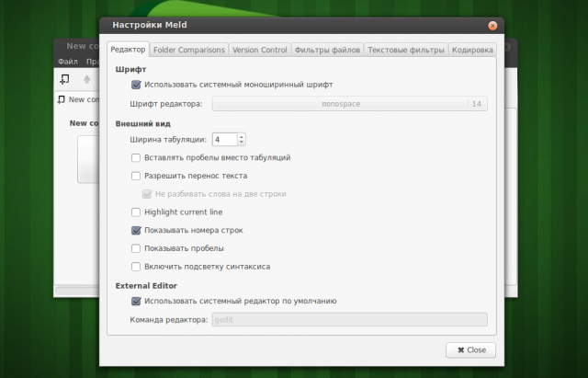Close the Настройки Meld dialog with the orange X
Viewport: 588px width, 378px height.
point(492,26)
